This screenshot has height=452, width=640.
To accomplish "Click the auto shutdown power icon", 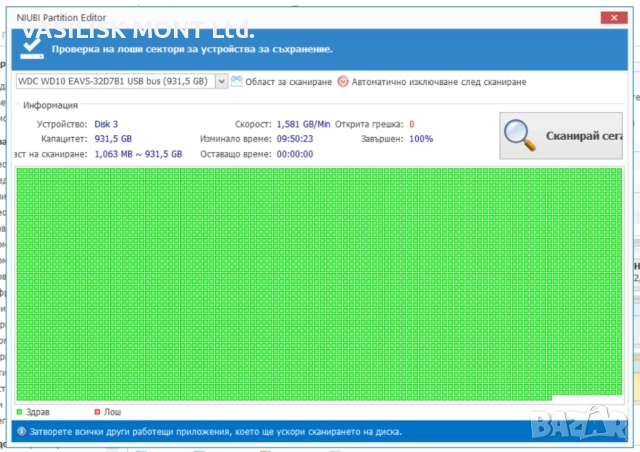I will pyautogui.click(x=343, y=82).
